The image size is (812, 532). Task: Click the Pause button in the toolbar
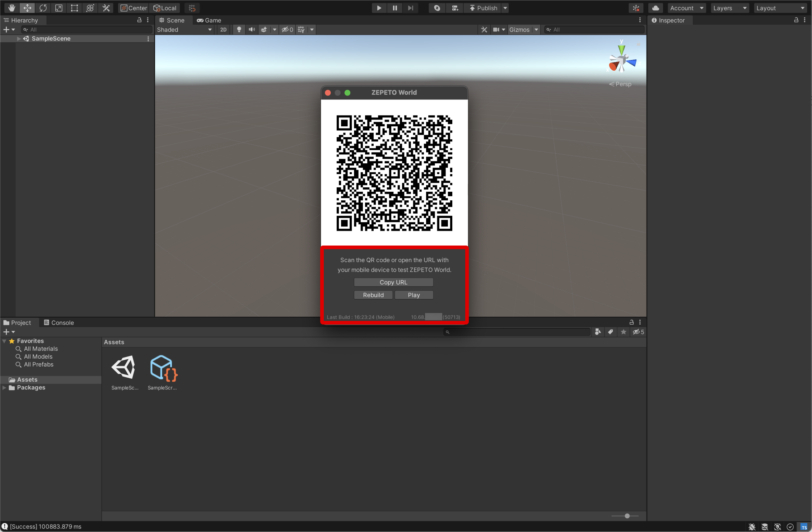(x=395, y=8)
